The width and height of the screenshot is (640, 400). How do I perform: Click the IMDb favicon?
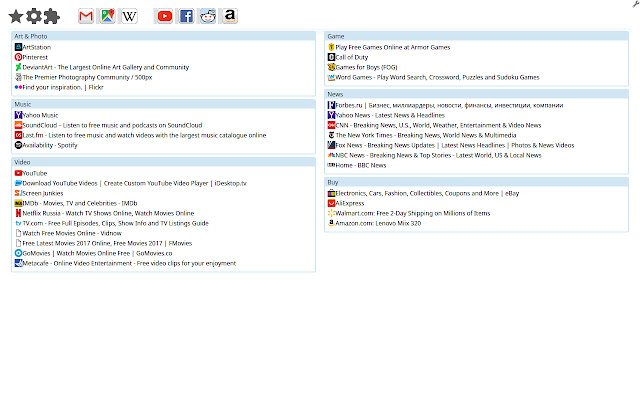pos(18,203)
